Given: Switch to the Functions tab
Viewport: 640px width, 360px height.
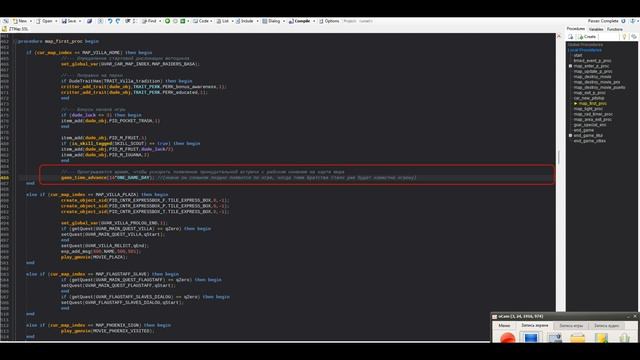Looking at the screenshot, I should coord(614,29).
